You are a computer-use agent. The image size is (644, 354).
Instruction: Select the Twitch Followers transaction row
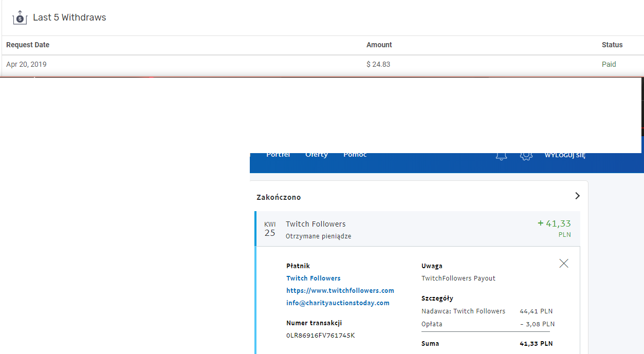pos(417,229)
